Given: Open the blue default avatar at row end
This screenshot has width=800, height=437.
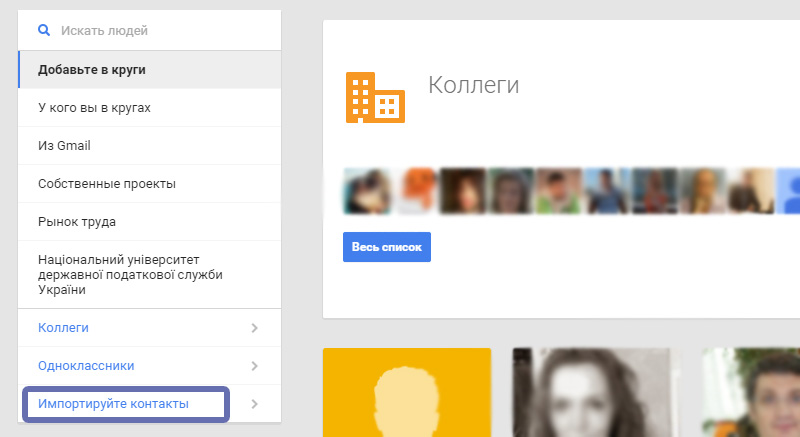Looking at the screenshot, I should [x=788, y=191].
